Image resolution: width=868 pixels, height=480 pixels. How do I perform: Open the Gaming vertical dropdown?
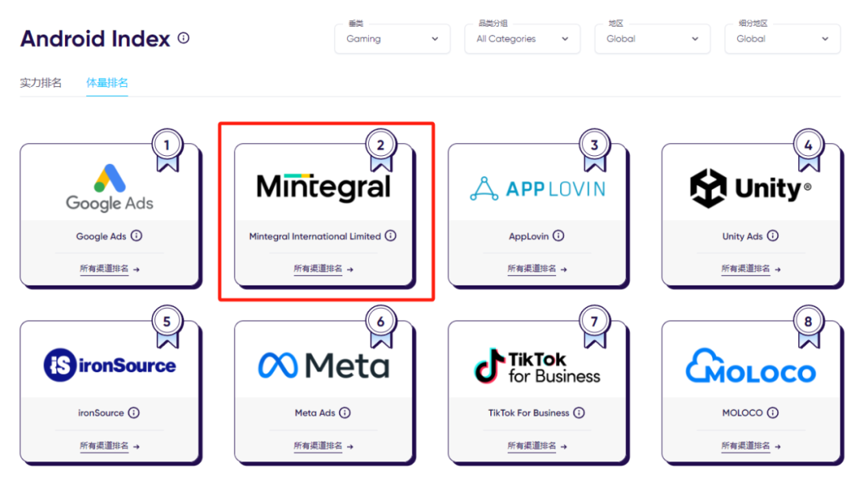click(x=392, y=39)
